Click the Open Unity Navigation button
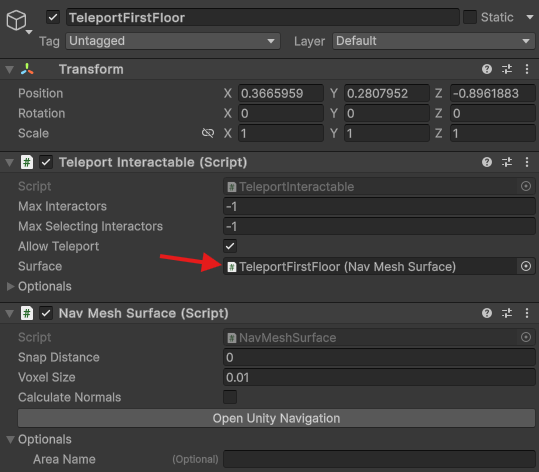This screenshot has width=539, height=472. click(276, 418)
